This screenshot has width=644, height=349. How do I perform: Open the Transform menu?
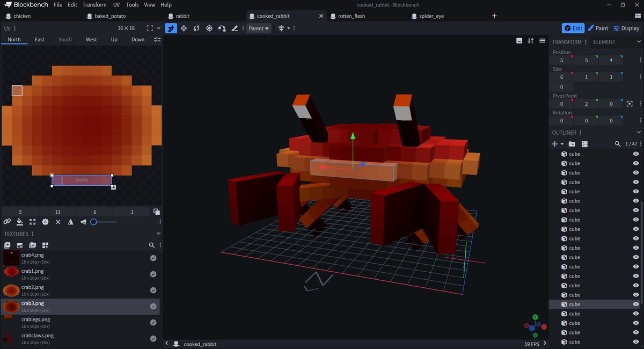tap(94, 4)
